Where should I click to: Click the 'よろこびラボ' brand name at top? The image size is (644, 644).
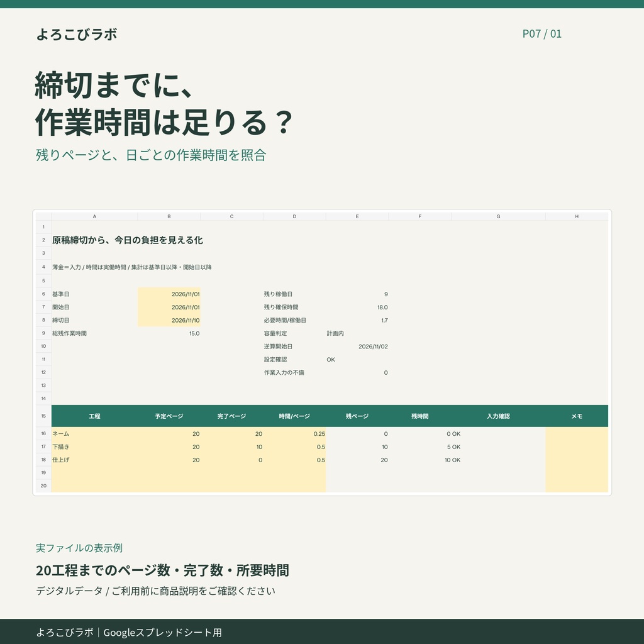pyautogui.click(x=77, y=34)
